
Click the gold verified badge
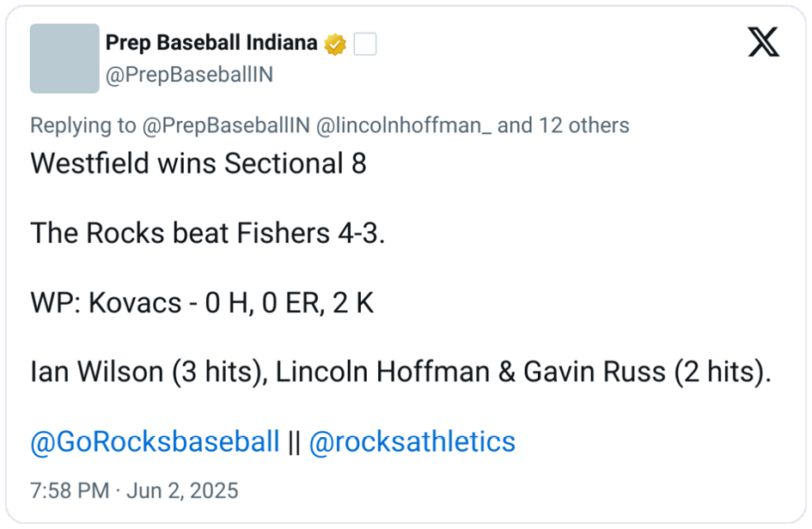tap(336, 44)
